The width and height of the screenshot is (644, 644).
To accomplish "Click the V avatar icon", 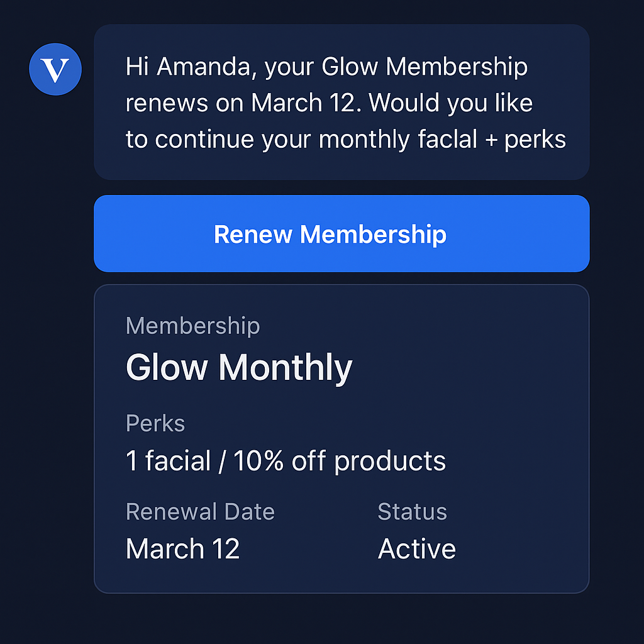I will [x=55, y=69].
